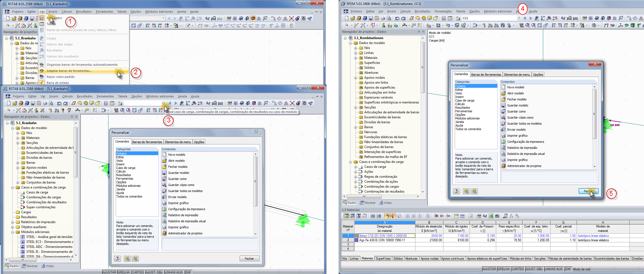The height and width of the screenshot is (274, 644).
Task: Expand Barras node in RFEM navigator tree
Action: (x=356, y=127)
